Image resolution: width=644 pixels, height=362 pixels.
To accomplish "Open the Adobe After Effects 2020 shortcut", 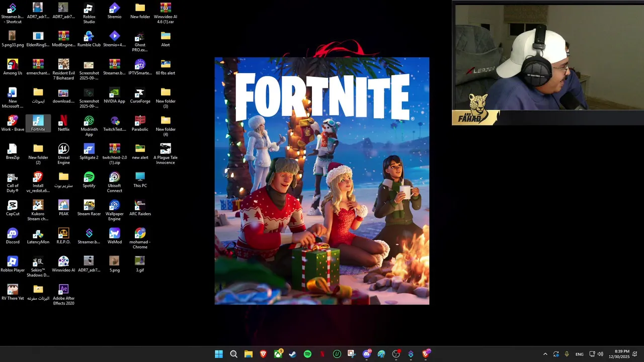I will (63, 295).
